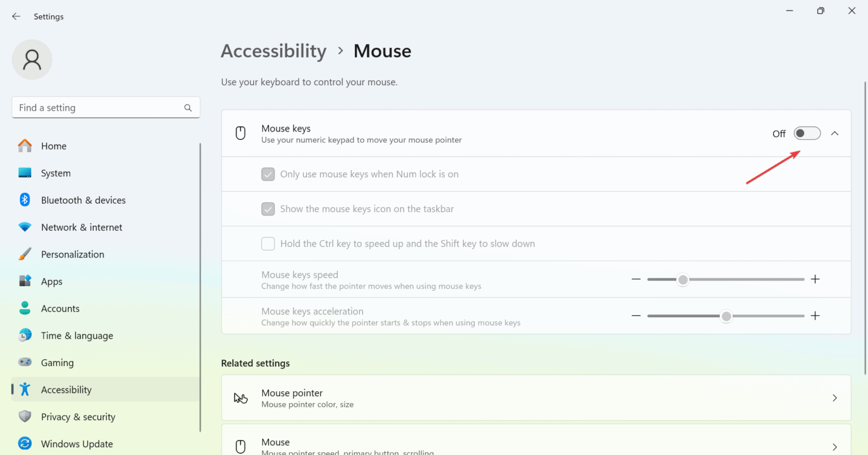Collapse the Mouse keys section chevron
The width and height of the screenshot is (868, 455).
tap(835, 133)
